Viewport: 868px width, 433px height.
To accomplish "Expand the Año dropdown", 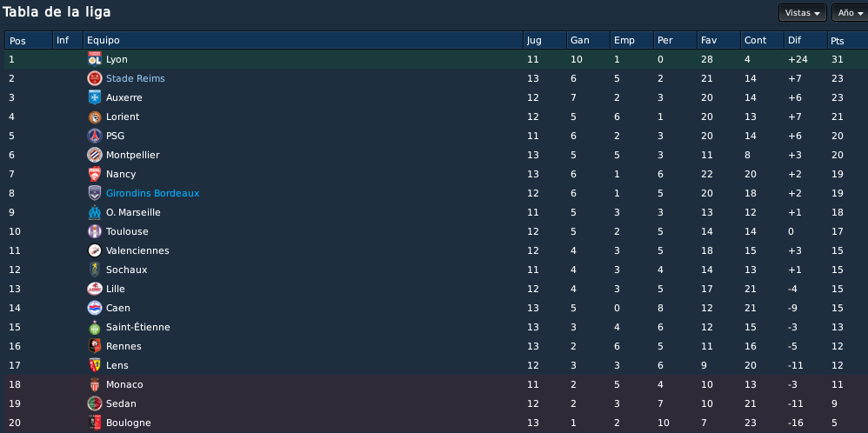I will click(851, 13).
